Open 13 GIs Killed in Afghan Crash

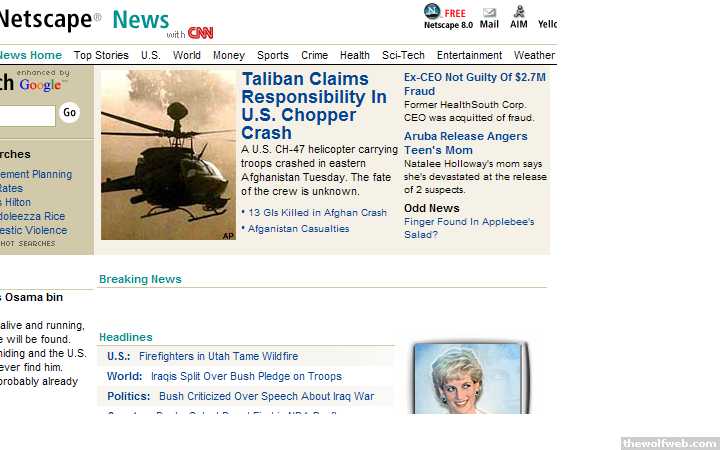click(317, 213)
